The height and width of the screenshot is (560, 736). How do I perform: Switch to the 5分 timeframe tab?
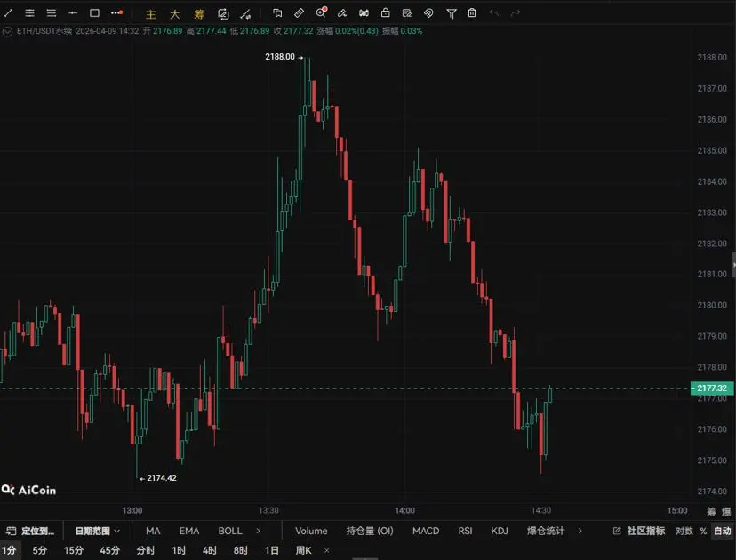(x=39, y=550)
